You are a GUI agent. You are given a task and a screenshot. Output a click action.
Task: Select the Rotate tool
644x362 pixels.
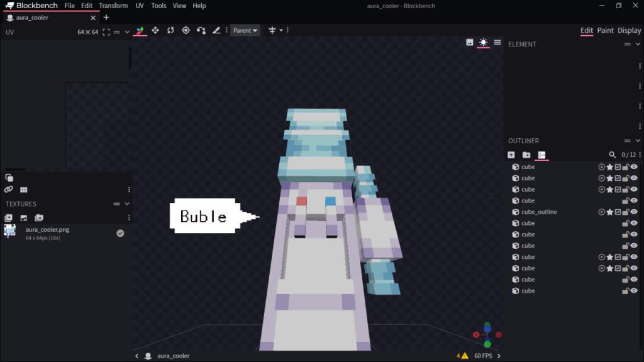pyautogui.click(x=170, y=30)
